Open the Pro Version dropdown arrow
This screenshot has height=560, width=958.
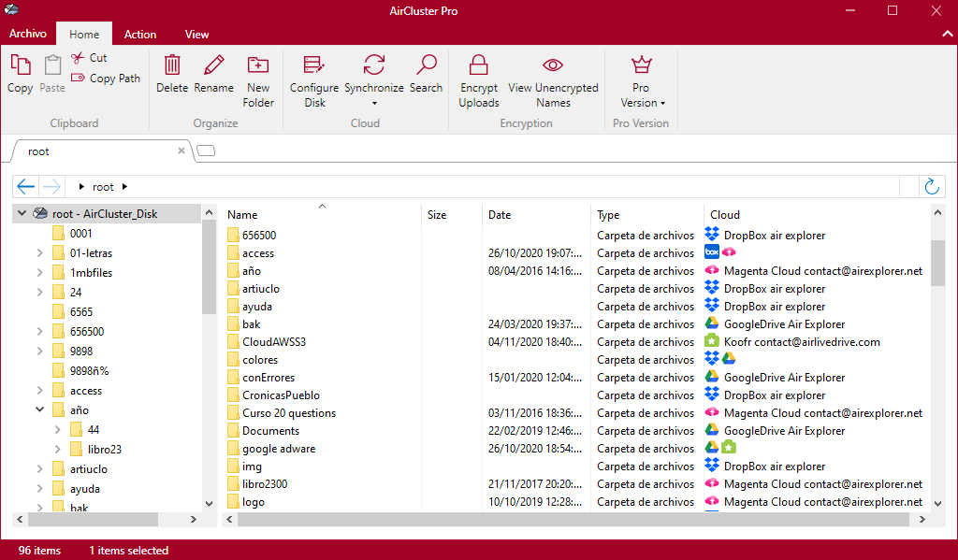[x=663, y=103]
